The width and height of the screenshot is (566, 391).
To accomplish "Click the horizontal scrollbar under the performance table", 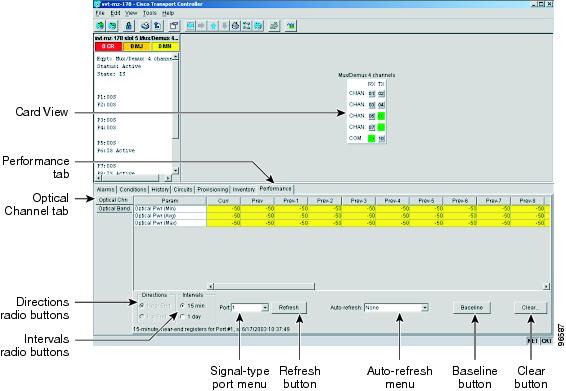I will coord(378,286).
